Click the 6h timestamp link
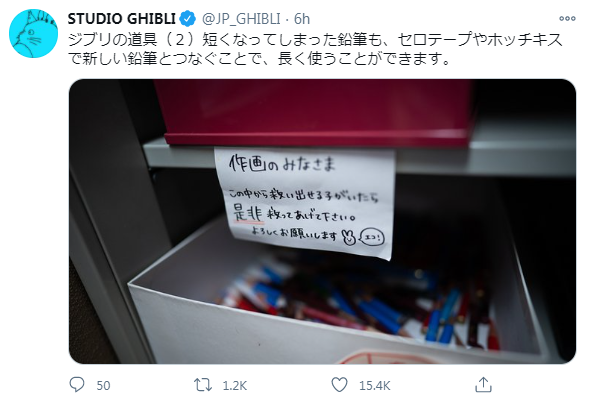This screenshot has width=590, height=404. [x=302, y=18]
